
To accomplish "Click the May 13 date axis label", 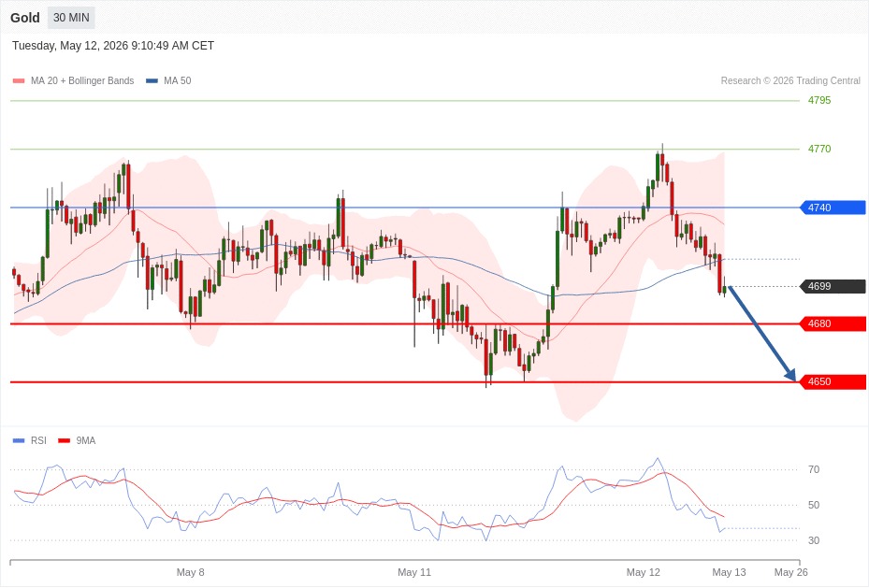I will coord(729,572).
